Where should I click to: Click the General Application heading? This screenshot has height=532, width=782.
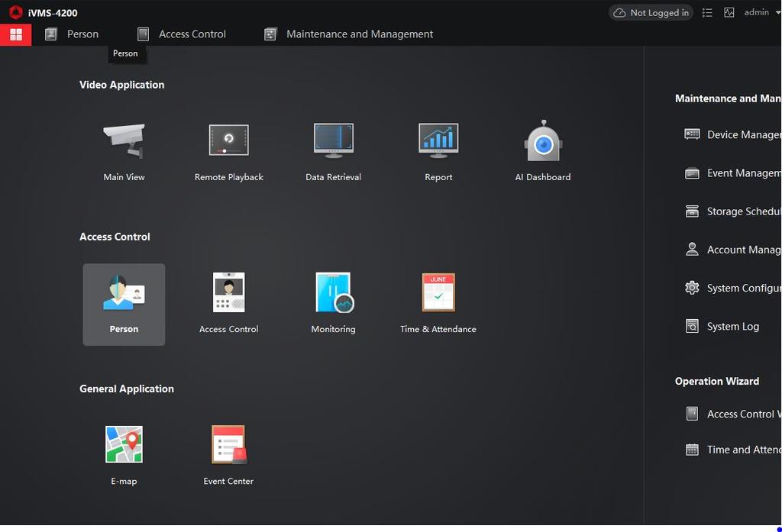point(127,389)
